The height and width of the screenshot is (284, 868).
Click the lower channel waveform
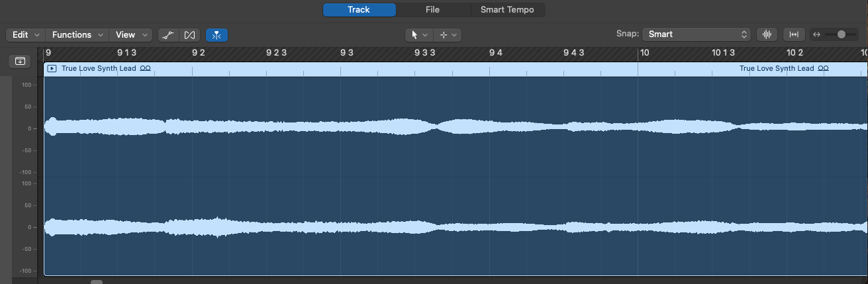[456, 226]
